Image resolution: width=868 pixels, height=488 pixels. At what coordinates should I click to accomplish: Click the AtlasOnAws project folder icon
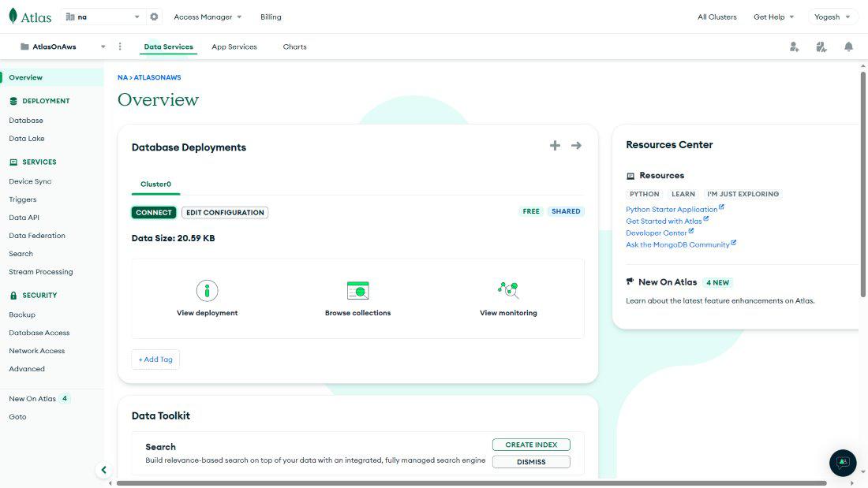tap(24, 47)
